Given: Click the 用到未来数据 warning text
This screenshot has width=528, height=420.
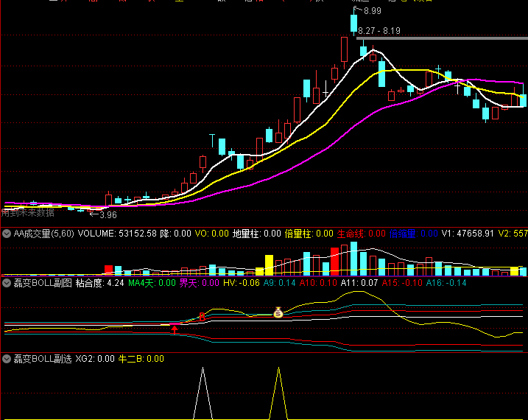Looking at the screenshot, I should 27,212.
